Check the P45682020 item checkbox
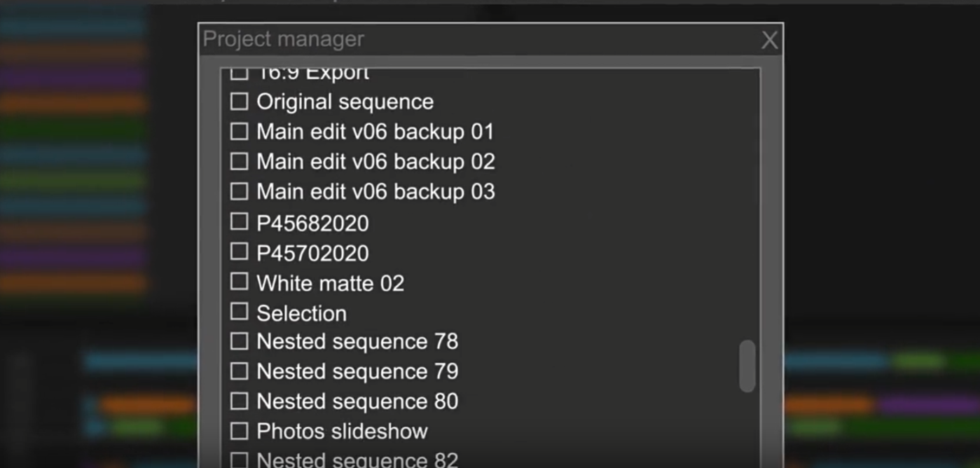This screenshot has width=980, height=468. click(240, 222)
